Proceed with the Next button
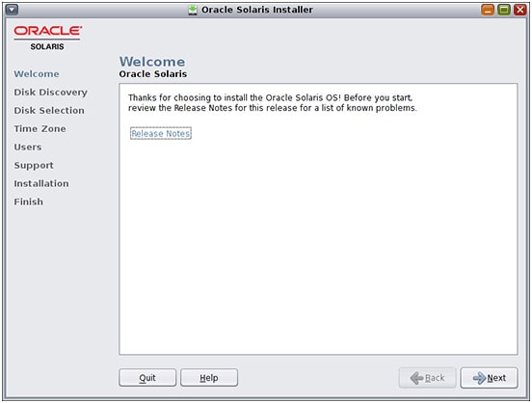Screen dimensions: 532x403 (x=489, y=378)
